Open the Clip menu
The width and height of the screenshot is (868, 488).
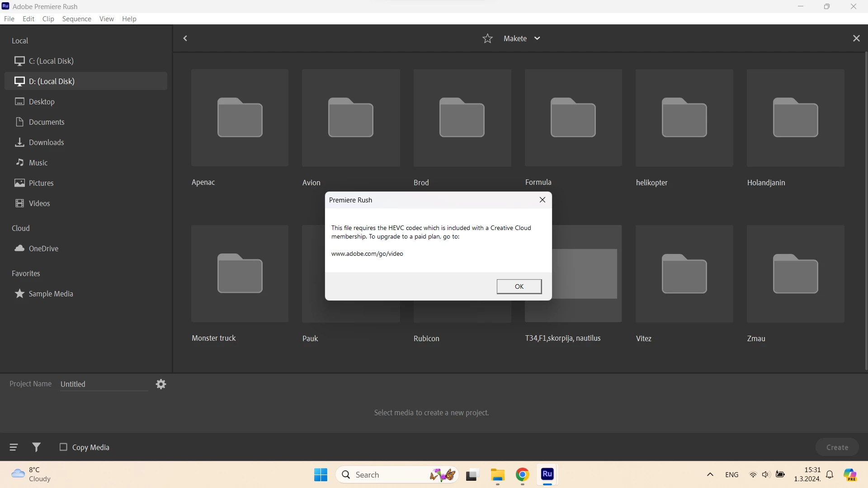pos(48,19)
